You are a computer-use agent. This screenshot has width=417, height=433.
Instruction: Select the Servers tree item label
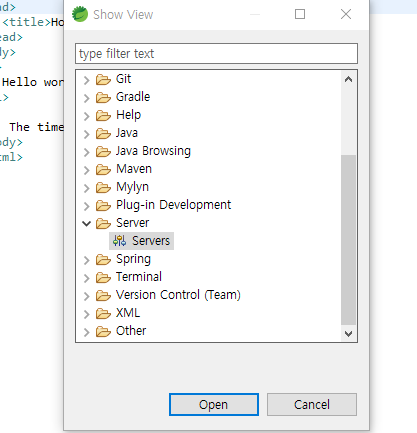[151, 241]
